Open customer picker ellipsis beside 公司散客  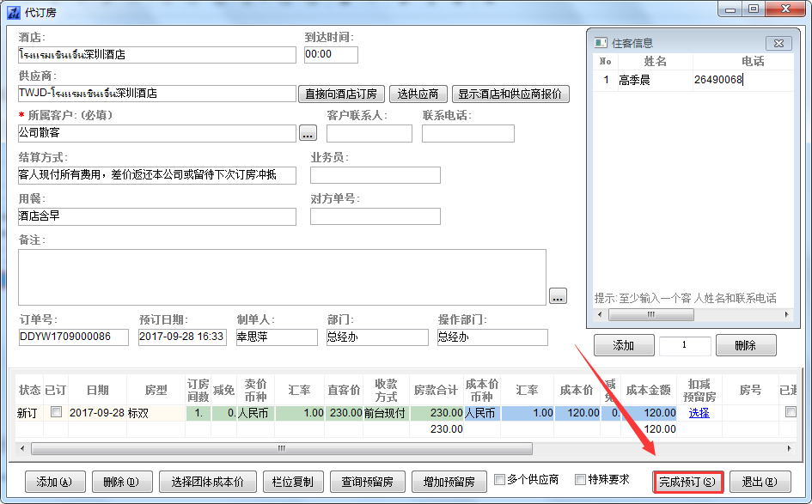(x=308, y=133)
